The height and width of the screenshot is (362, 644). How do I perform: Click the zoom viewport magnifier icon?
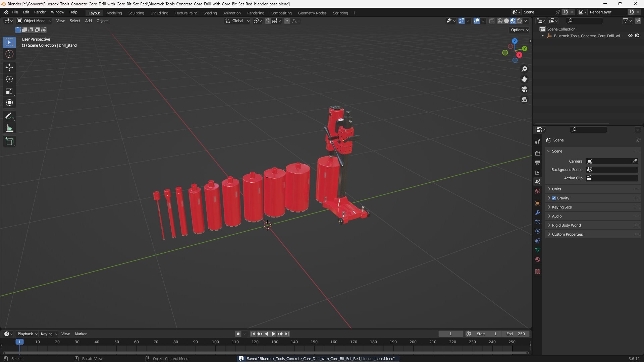click(x=524, y=69)
